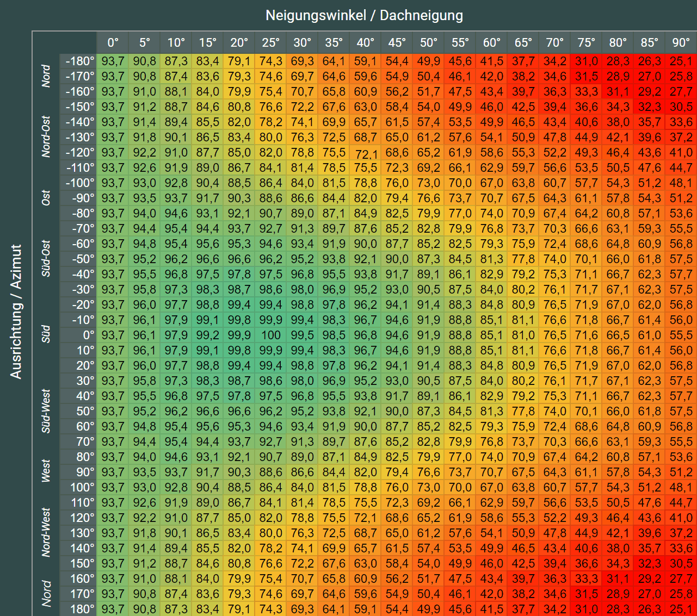Select the 'Süd-West' direction label

(x=46, y=410)
